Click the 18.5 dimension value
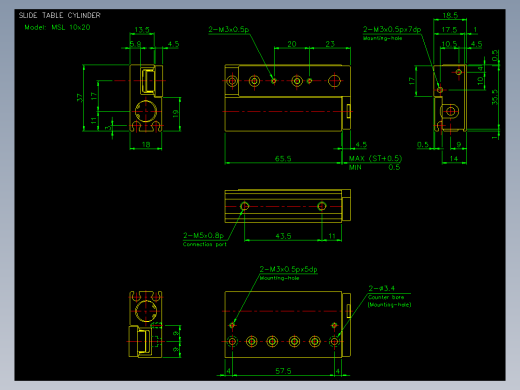 click(450, 15)
